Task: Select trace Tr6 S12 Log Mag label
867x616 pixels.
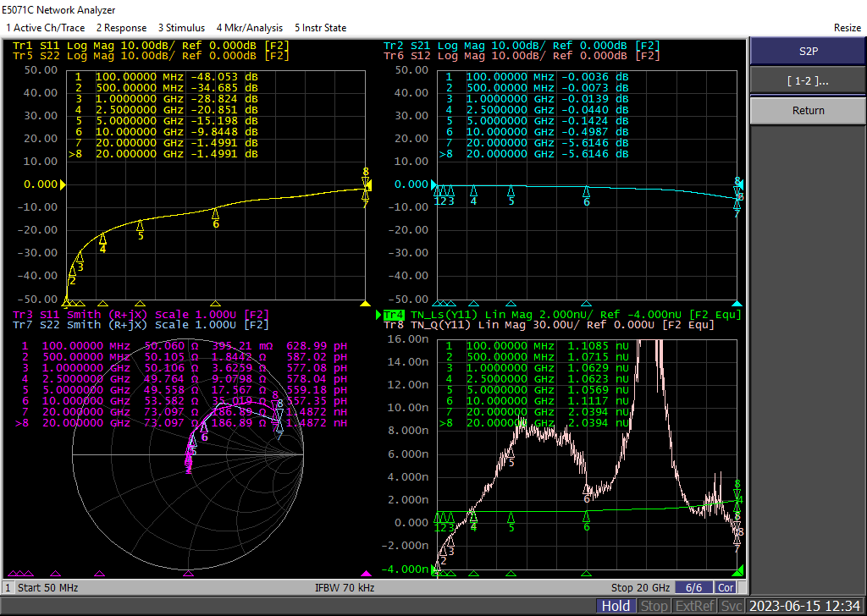Action: [522, 55]
